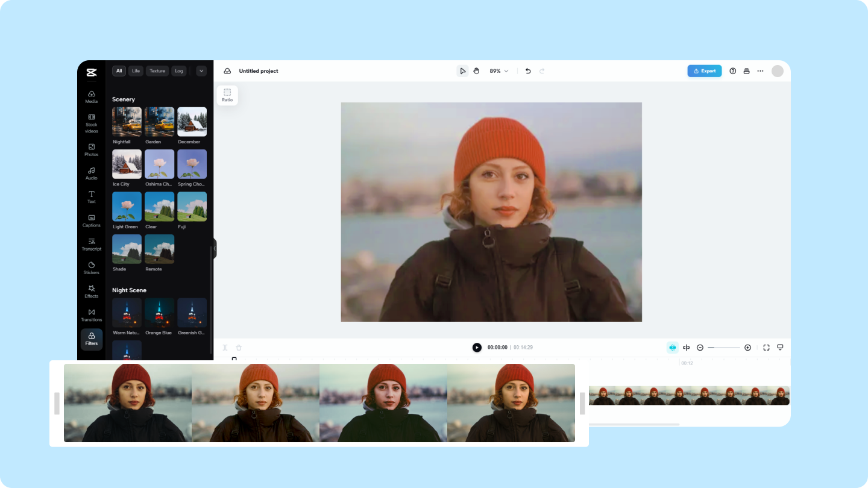Image resolution: width=868 pixels, height=488 pixels.
Task: Click the video preview canvas
Action: (x=491, y=212)
